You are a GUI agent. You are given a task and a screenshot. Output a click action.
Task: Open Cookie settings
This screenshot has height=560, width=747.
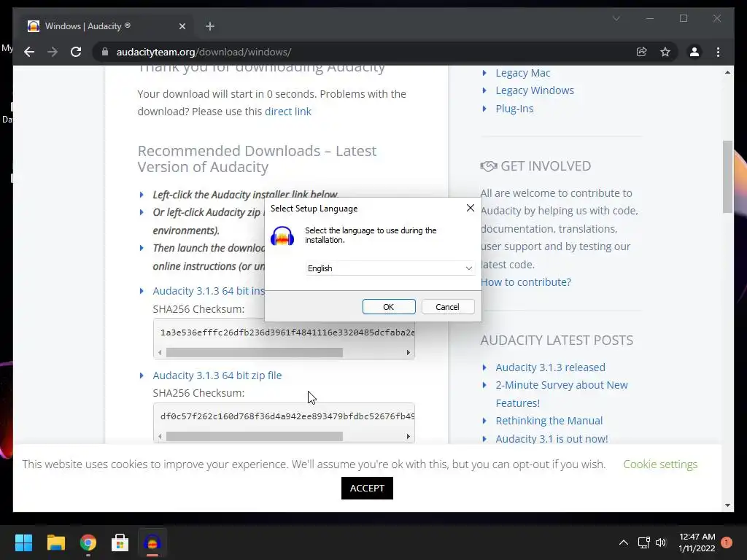pyautogui.click(x=660, y=464)
